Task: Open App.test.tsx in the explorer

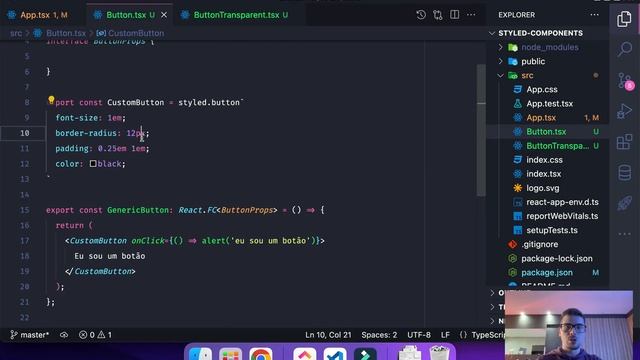Action: tap(549, 104)
